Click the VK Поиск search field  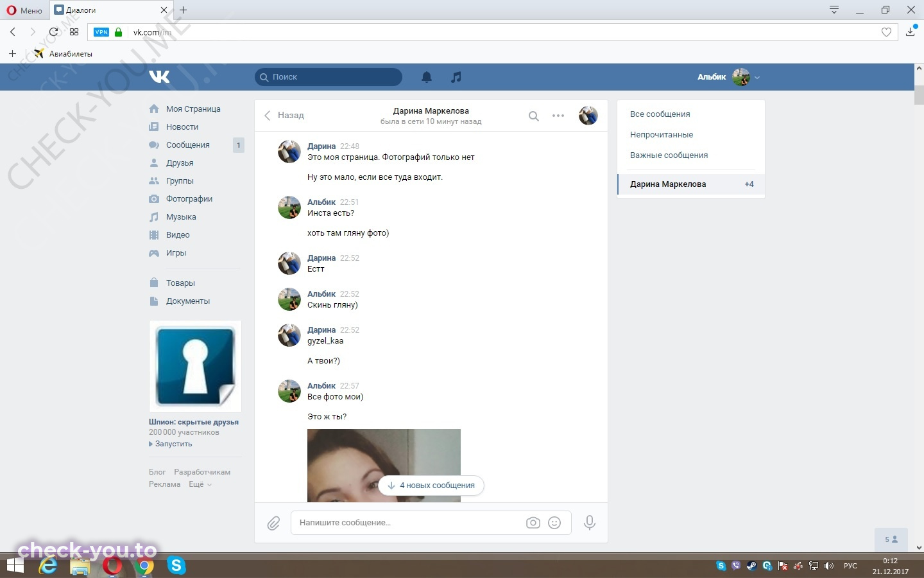329,77
